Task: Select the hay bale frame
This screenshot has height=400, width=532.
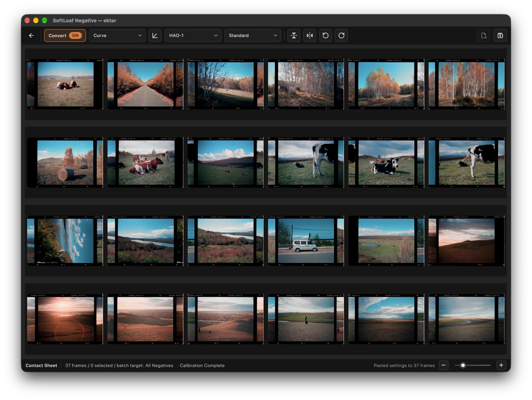Action: 65,162
